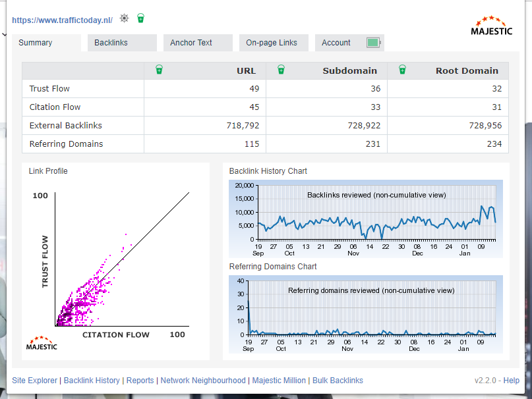Click the green battery icon in Account tab
This screenshot has width=532, height=399.
click(374, 43)
